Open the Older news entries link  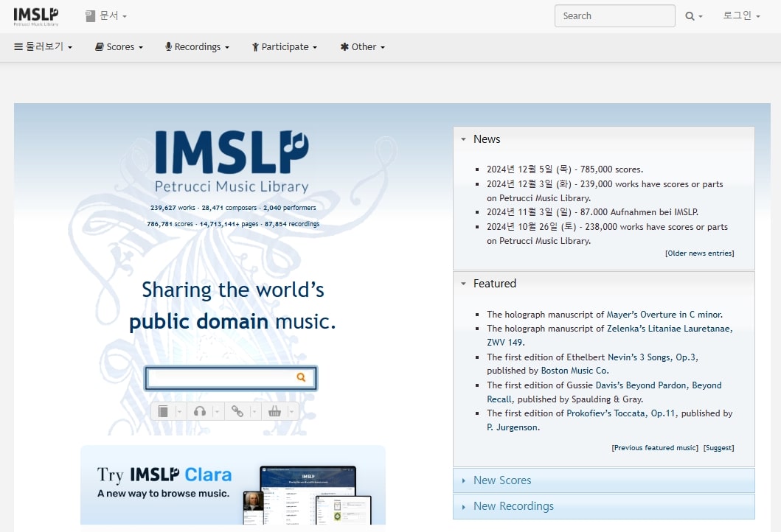[x=699, y=253]
